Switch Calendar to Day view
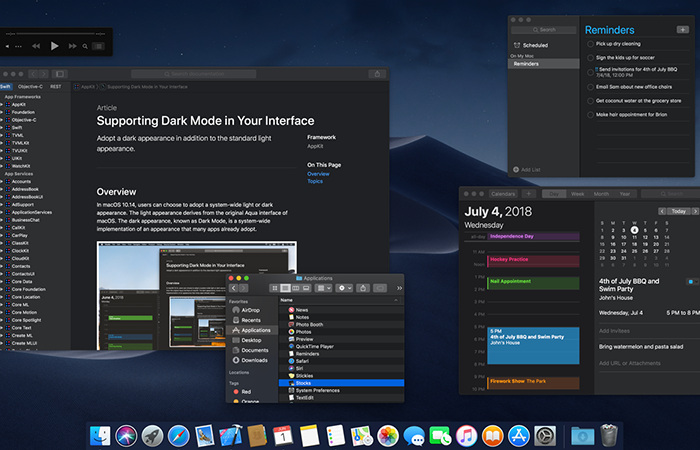700x450 pixels. pos(554,194)
